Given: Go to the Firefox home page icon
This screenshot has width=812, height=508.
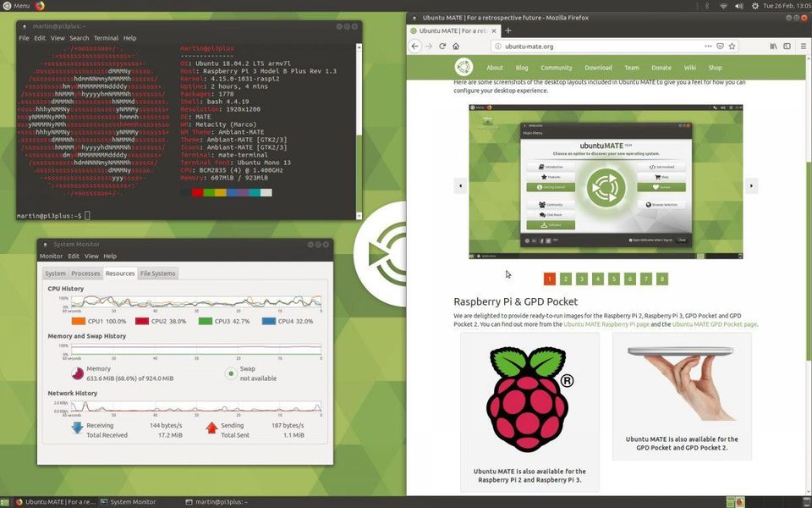Looking at the screenshot, I should tap(456, 46).
